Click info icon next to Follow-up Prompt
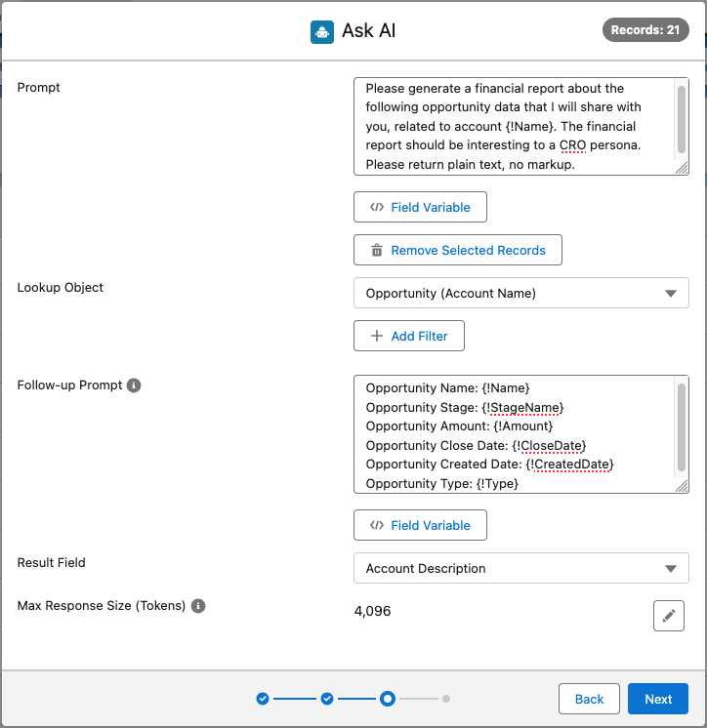 134,385
